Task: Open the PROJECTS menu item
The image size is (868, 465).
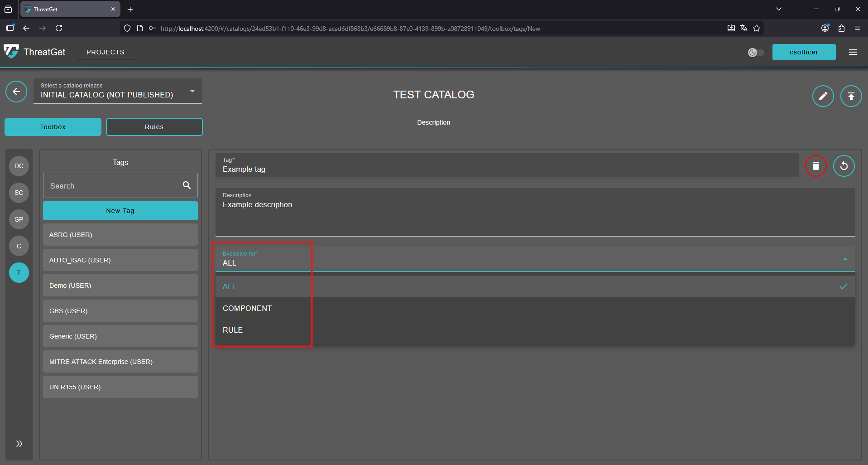Action: pyautogui.click(x=105, y=52)
